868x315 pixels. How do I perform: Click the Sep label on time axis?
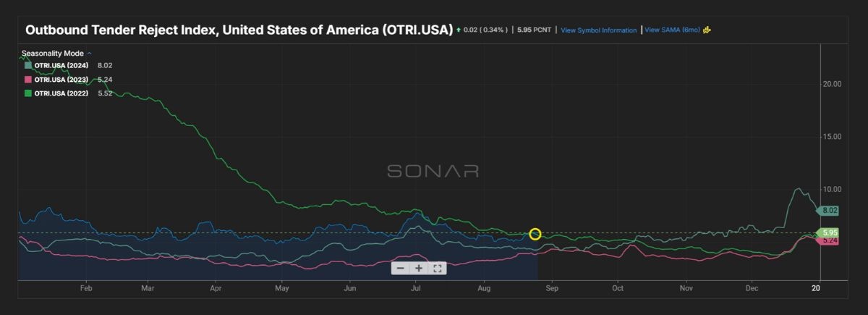pyautogui.click(x=553, y=288)
